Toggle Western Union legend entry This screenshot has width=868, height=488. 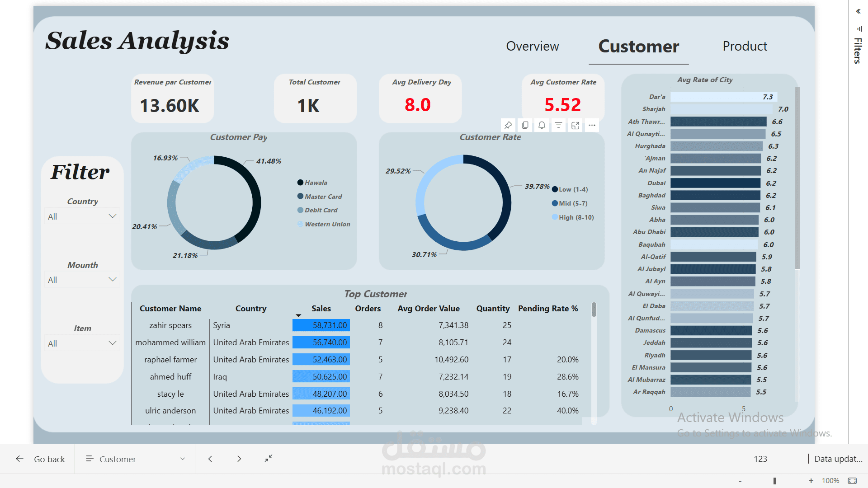(x=324, y=224)
